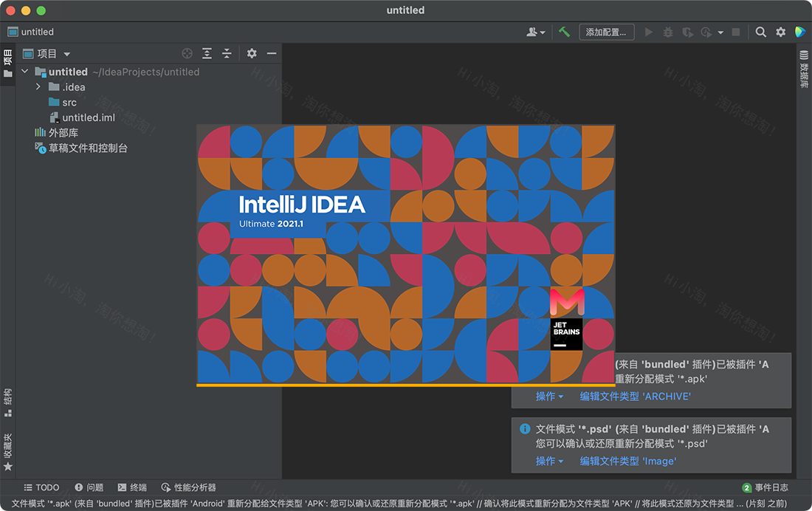Open Search Everywhere magnifier icon

[x=760, y=32]
